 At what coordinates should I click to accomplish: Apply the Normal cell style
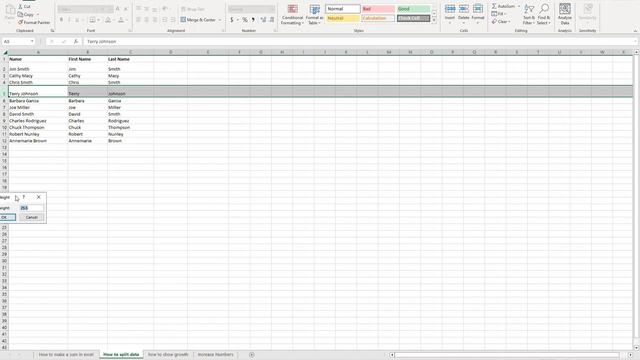(x=343, y=9)
